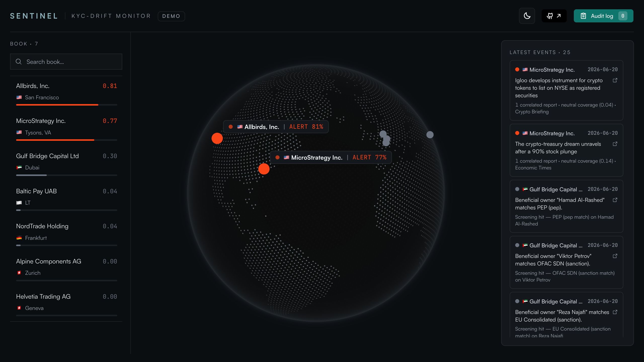
Task: Select Allbirds, Inc. in the book list
Action: pos(66,94)
